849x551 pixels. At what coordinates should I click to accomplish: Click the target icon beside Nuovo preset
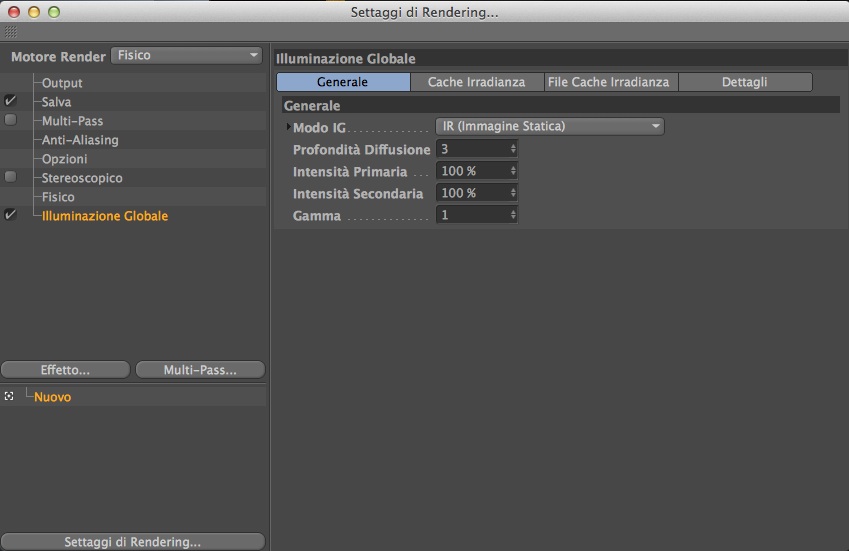pos(9,397)
